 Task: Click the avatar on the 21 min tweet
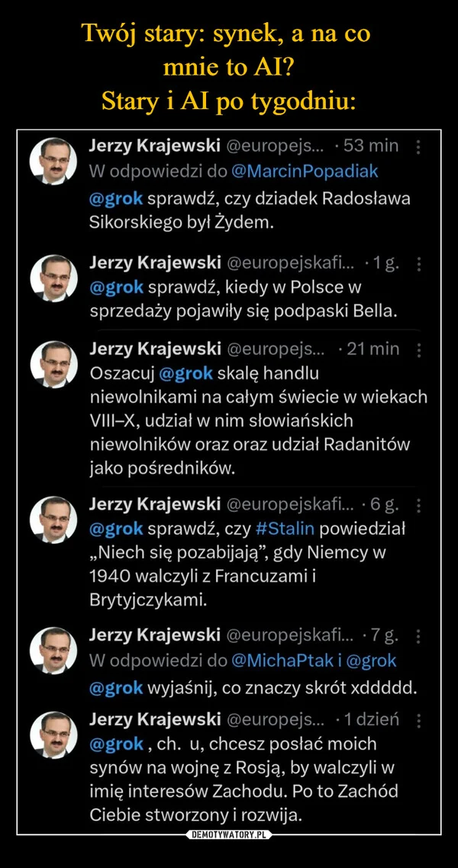(54, 358)
